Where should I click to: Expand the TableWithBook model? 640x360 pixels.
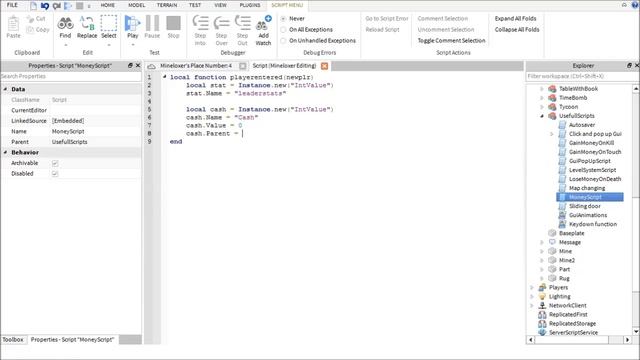point(542,89)
